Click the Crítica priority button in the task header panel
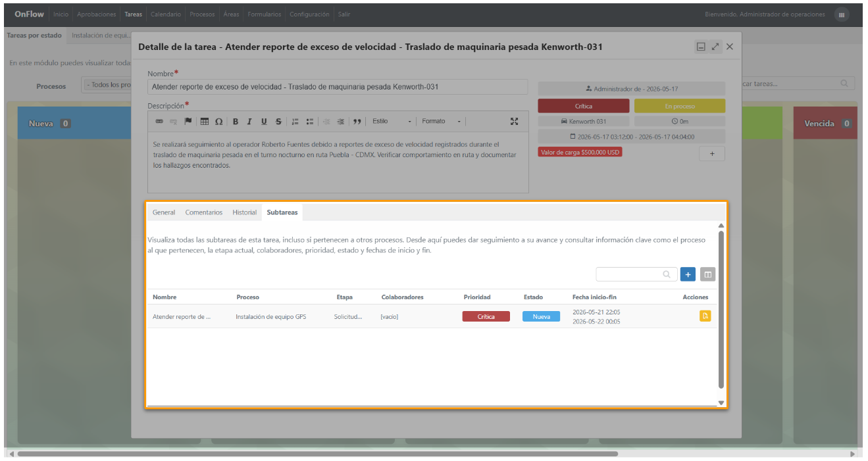The width and height of the screenshot is (868, 461). point(584,106)
